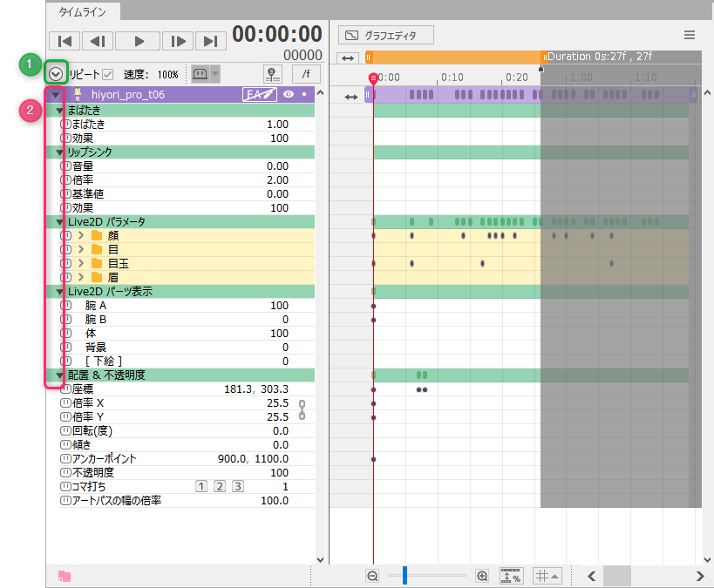Collapse the Live2D パーツ表示 group
Viewport: 714px width, 588px height.
click(59, 291)
